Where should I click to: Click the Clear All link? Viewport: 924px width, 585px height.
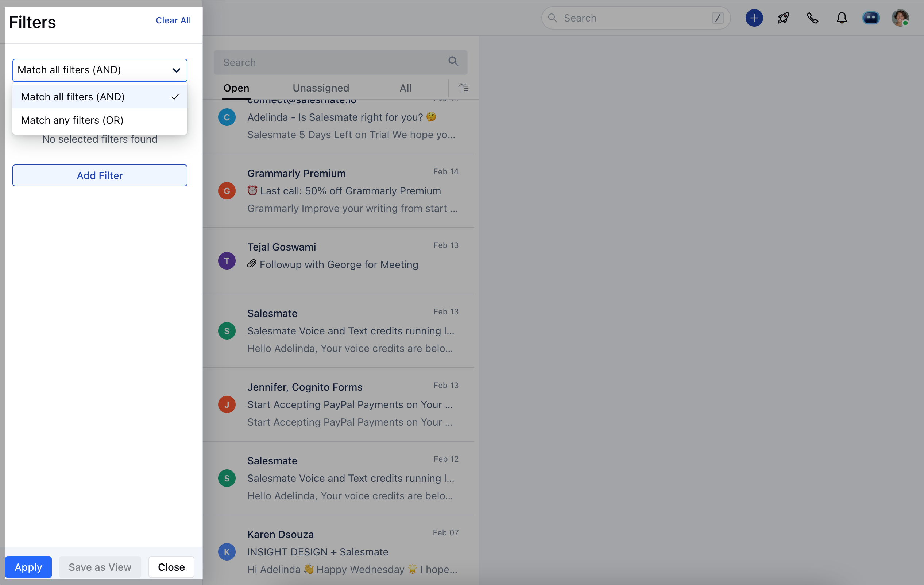point(173,20)
